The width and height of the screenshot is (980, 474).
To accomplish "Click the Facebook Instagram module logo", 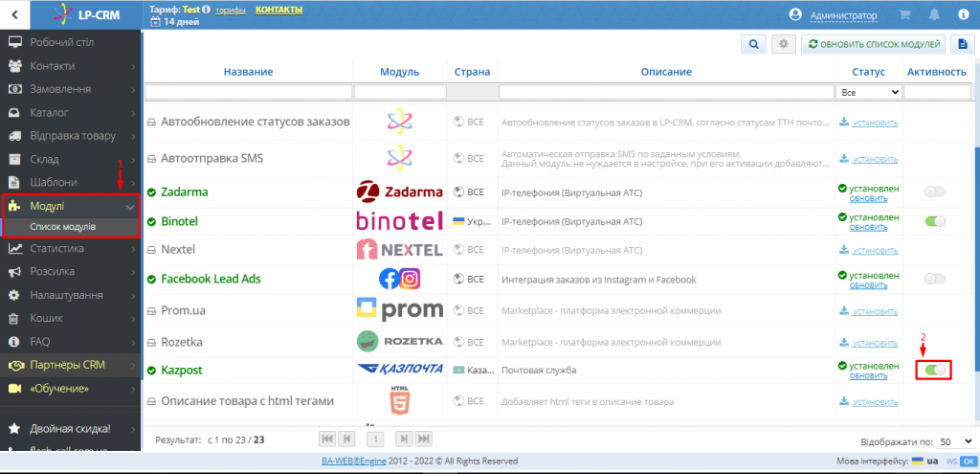I will tap(400, 279).
